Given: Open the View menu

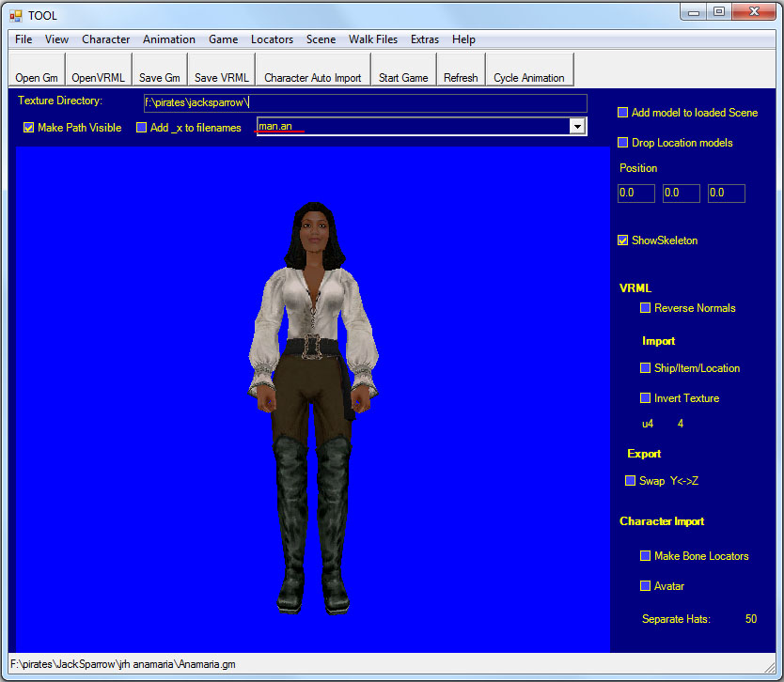Looking at the screenshot, I should tap(56, 39).
